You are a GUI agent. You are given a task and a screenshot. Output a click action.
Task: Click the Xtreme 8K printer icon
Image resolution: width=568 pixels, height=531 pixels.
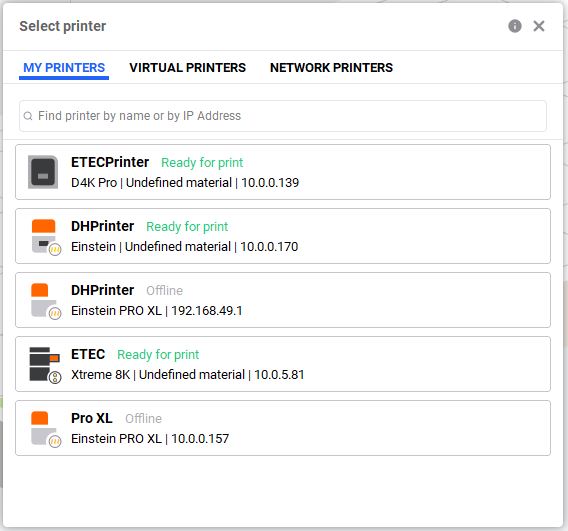(x=45, y=365)
